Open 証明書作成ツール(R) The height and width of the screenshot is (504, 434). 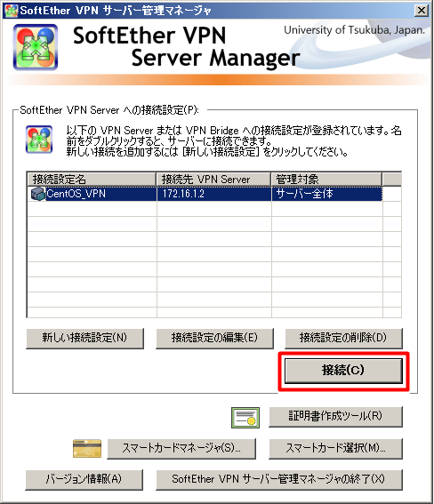point(335,417)
